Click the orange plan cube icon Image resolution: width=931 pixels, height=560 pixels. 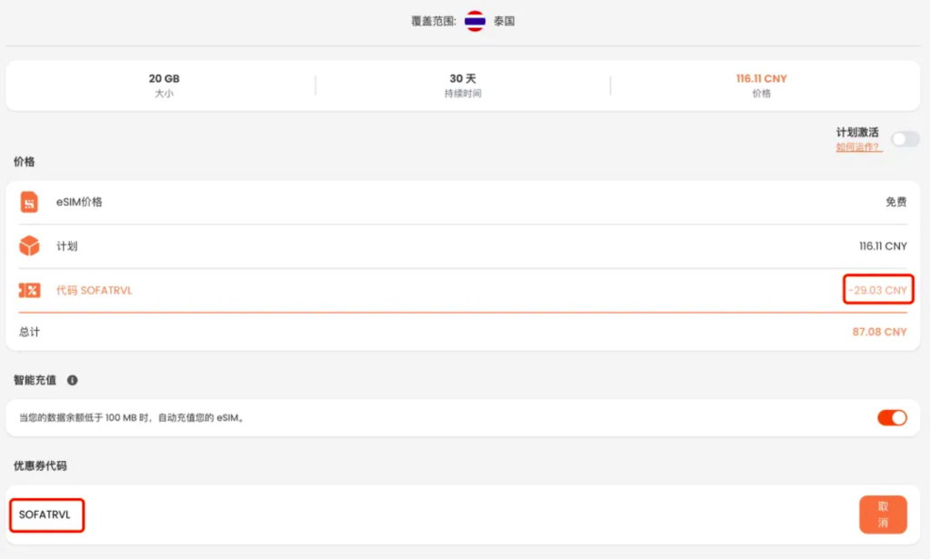tap(29, 246)
